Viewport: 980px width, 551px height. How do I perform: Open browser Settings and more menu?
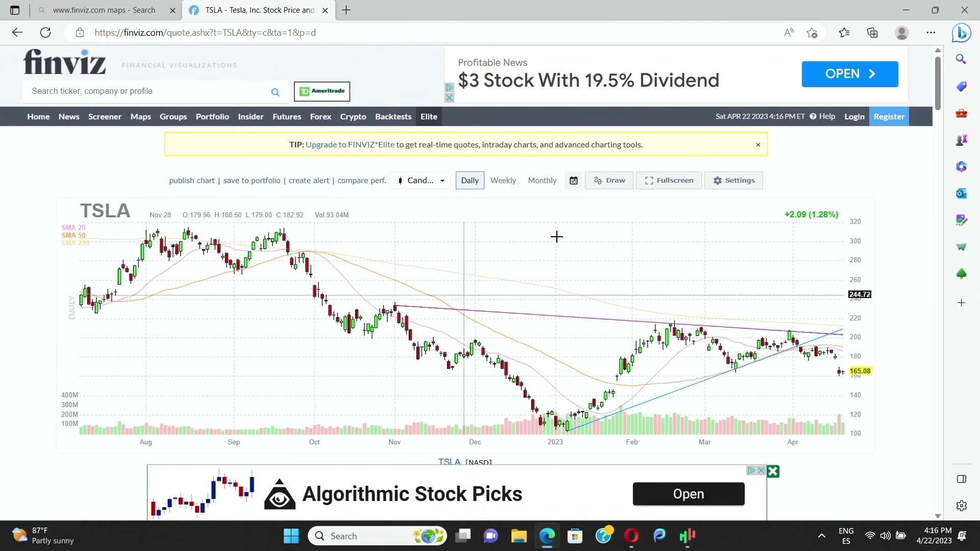tap(931, 33)
